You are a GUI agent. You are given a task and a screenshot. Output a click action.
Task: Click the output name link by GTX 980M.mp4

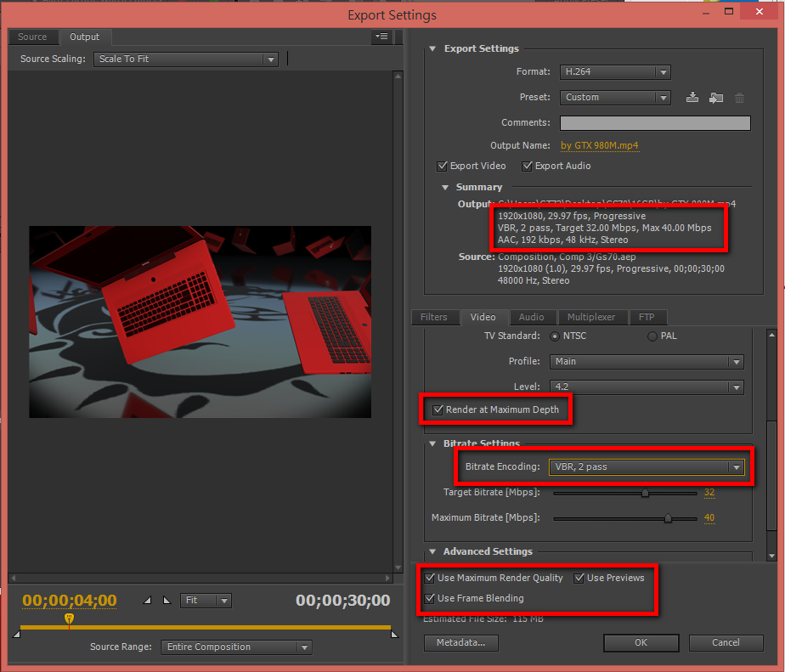click(599, 146)
